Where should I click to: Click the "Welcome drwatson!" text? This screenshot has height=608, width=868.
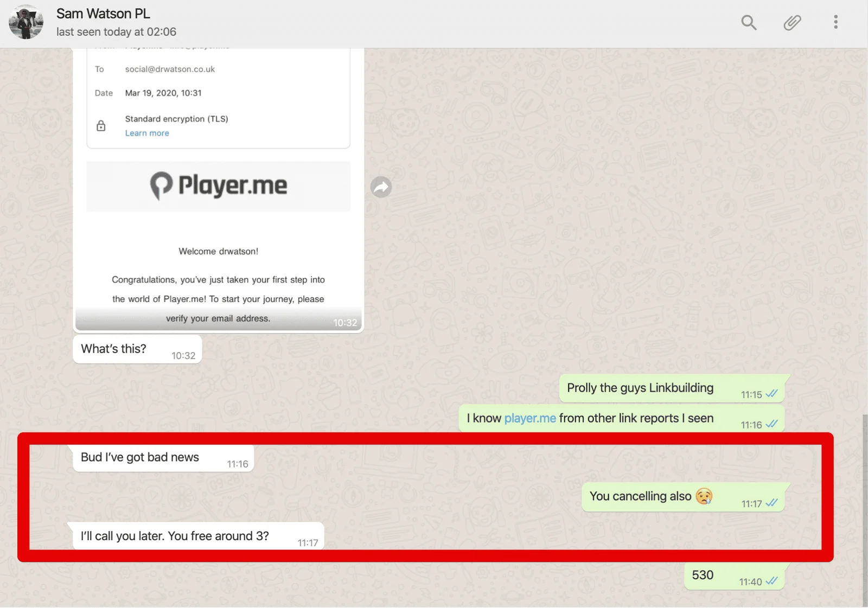click(x=219, y=252)
